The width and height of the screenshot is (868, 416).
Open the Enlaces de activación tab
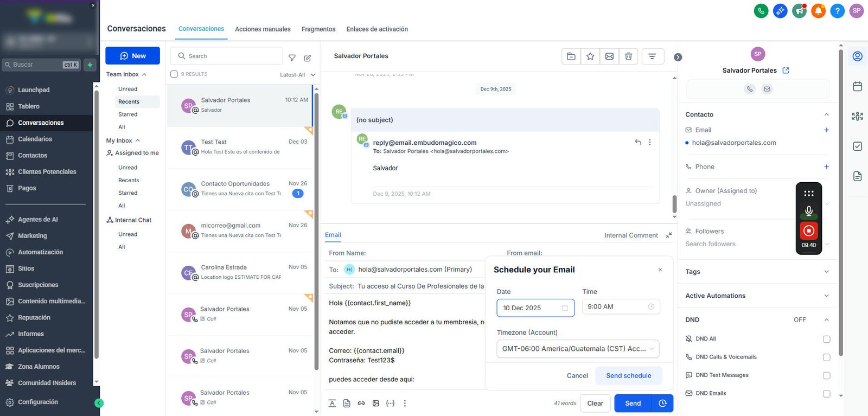(377, 29)
